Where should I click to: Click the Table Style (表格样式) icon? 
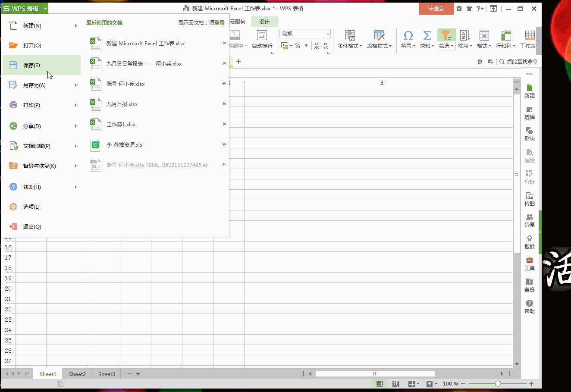tap(379, 35)
